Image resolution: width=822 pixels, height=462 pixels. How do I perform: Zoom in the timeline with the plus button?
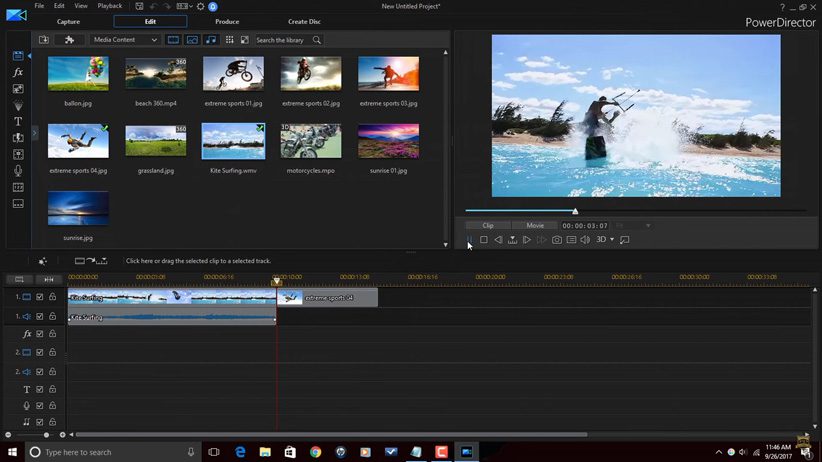pyautogui.click(x=62, y=435)
